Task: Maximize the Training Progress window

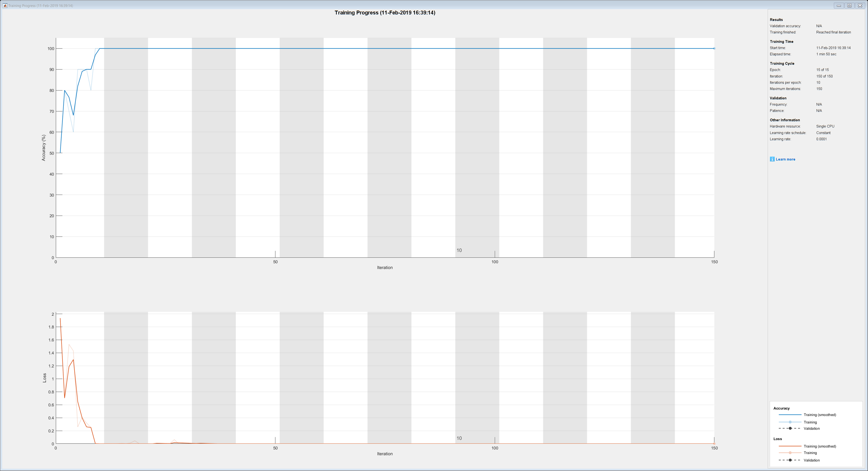Action: (849, 5)
